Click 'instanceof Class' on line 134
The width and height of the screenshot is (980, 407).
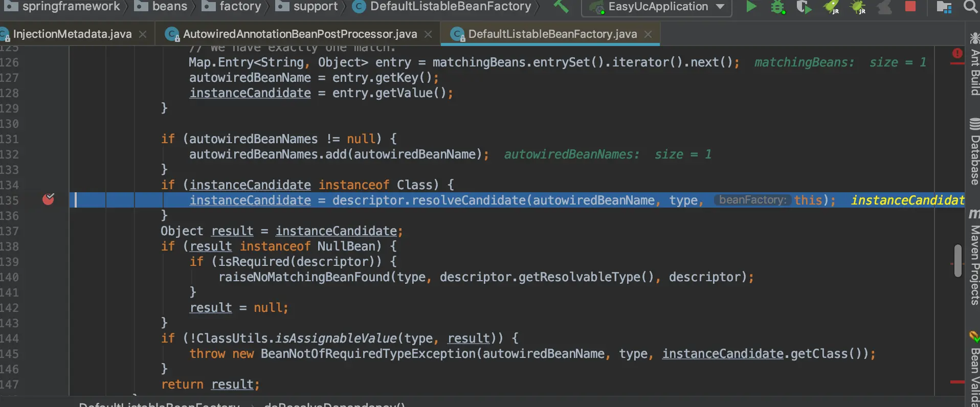click(x=374, y=185)
